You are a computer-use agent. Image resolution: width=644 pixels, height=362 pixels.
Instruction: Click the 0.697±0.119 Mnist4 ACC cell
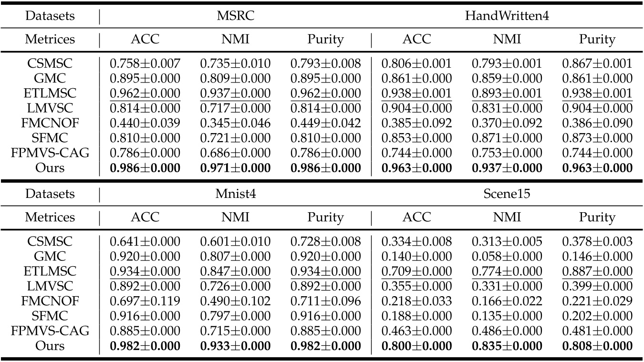click(145, 301)
